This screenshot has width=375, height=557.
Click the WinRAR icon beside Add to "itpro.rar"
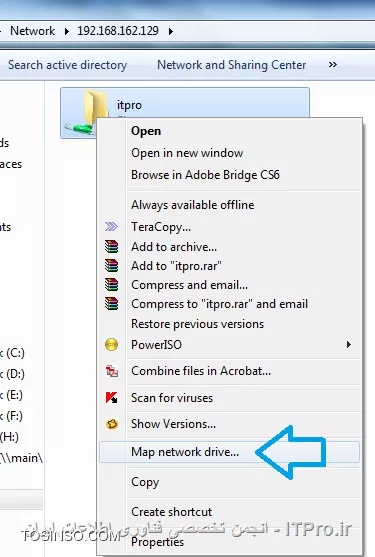(x=112, y=266)
